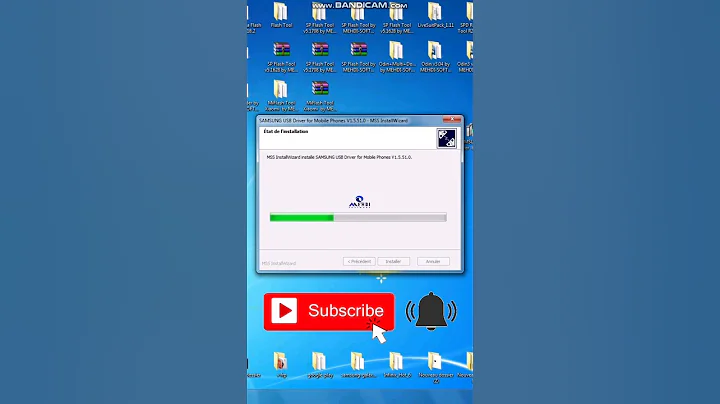The image size is (720, 404).
Task: Click the installer window title bar text
Action: point(333,120)
